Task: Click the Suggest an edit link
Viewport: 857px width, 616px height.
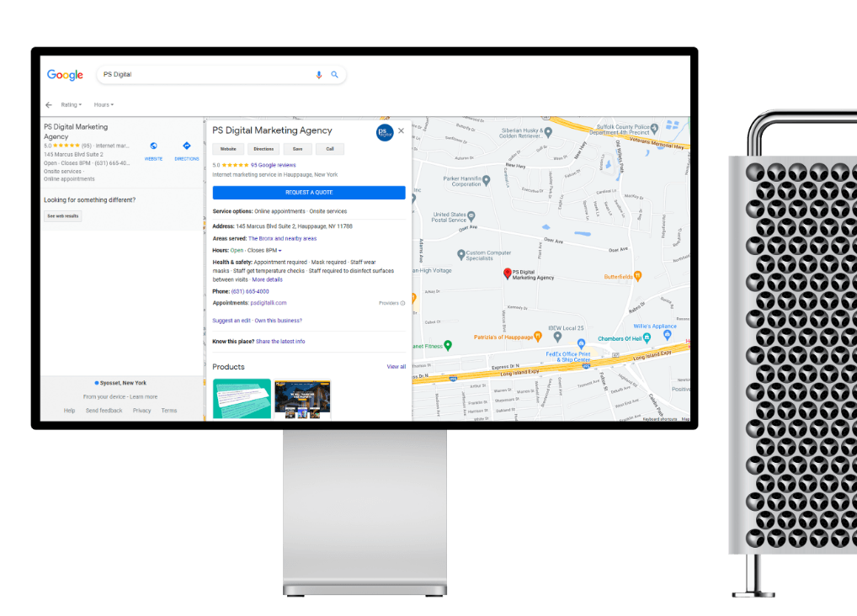Action: click(232, 321)
